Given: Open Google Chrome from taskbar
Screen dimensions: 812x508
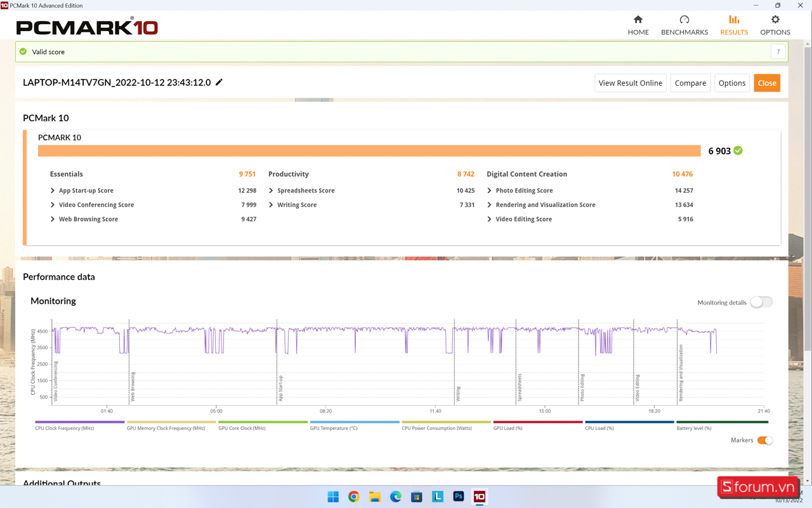Looking at the screenshot, I should pyautogui.click(x=354, y=497).
